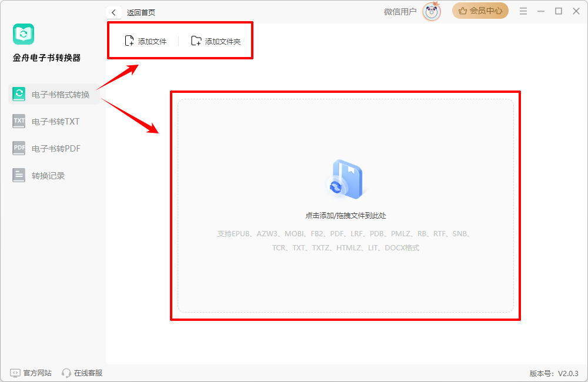Click the 添加文件夹 folder icon
Screen dimensions: 588x382
pyautogui.click(x=196, y=41)
